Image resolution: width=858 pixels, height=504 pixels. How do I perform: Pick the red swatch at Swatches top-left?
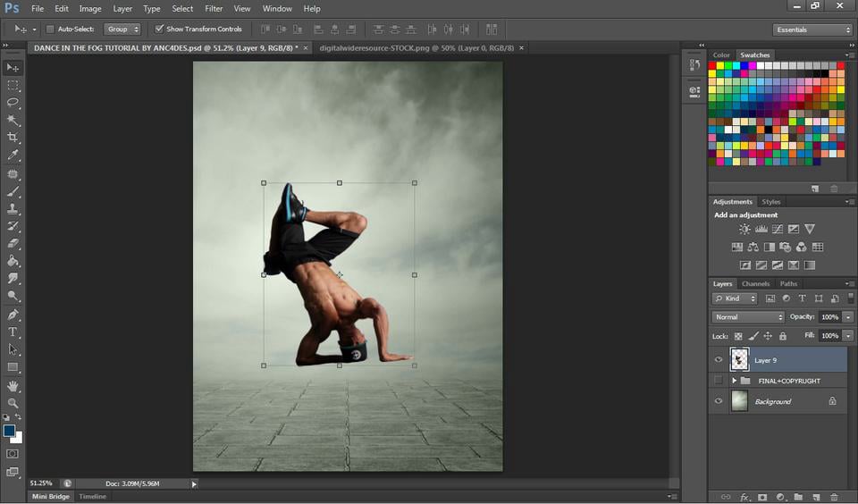pos(712,65)
